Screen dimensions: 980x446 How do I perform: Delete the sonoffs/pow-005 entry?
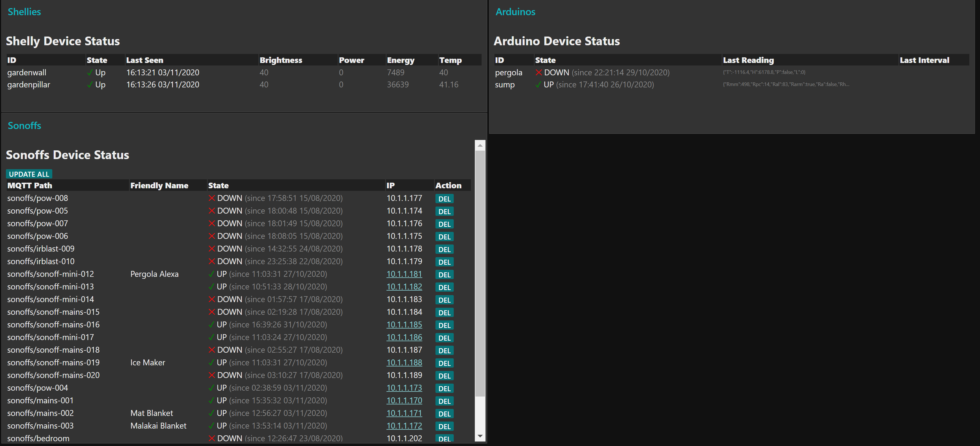[x=444, y=211]
